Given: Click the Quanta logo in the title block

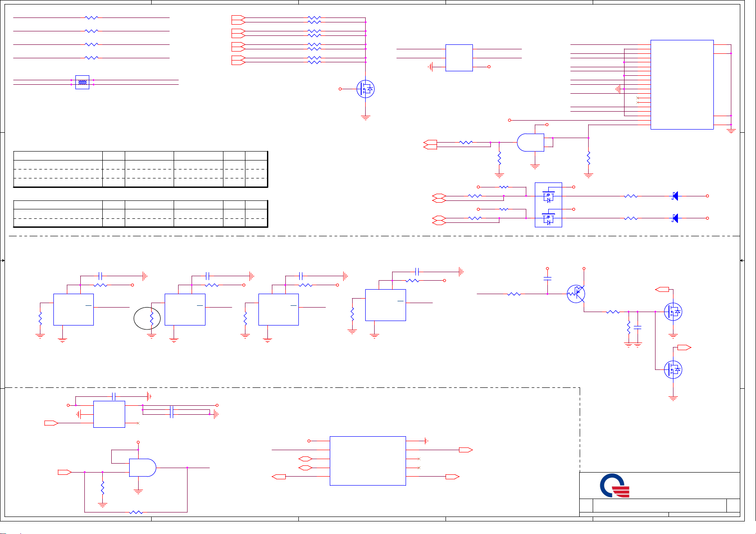Looking at the screenshot, I should 615,486.
